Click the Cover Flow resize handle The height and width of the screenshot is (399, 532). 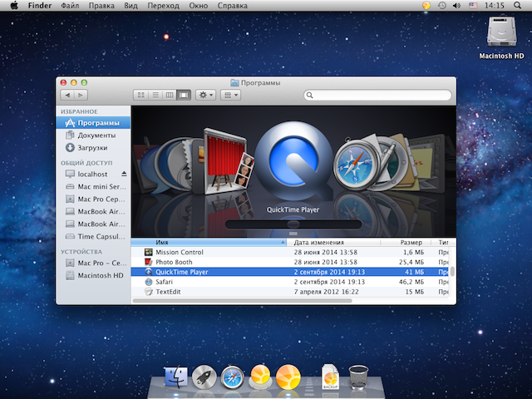(293, 234)
